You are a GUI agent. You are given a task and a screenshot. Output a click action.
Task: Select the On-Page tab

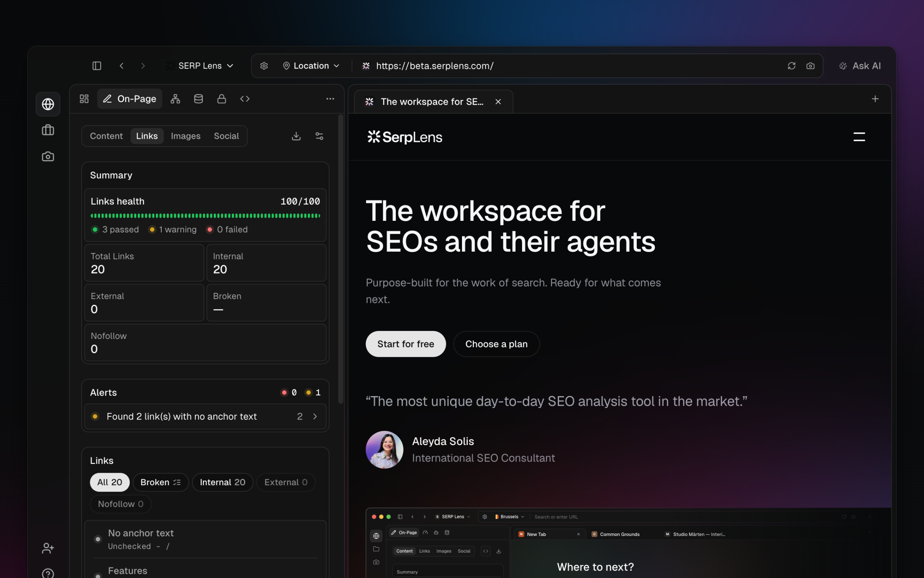coord(130,99)
